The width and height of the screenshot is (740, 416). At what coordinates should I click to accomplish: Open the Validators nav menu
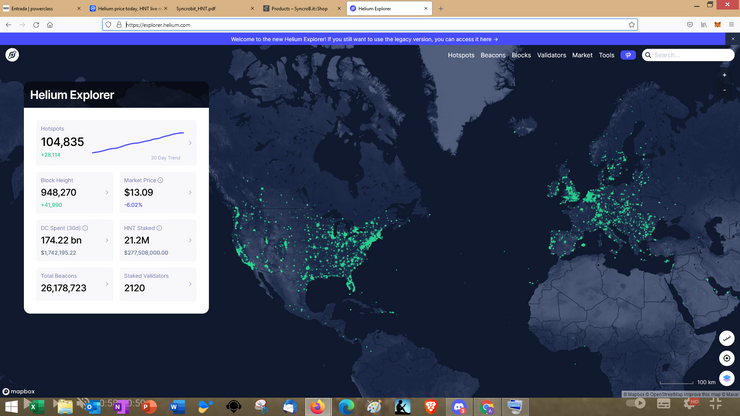point(551,55)
